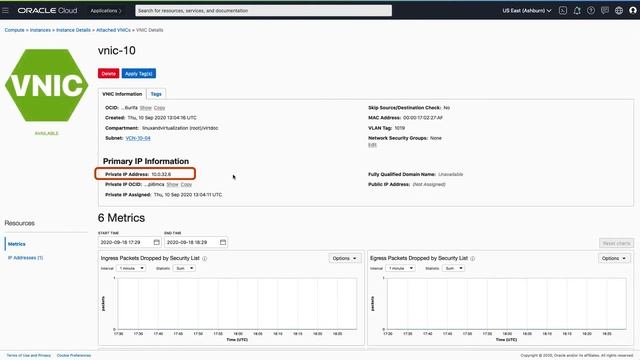
Task: Show the full Private IP OCID
Action: click(172, 184)
